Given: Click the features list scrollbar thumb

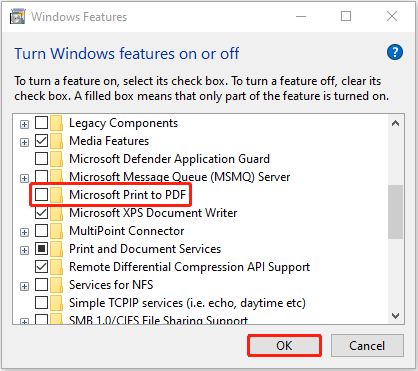Looking at the screenshot, I should point(396,212).
